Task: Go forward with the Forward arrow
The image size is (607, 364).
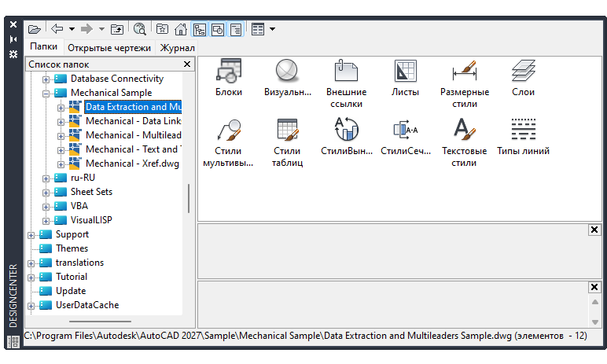Action: coord(86,29)
